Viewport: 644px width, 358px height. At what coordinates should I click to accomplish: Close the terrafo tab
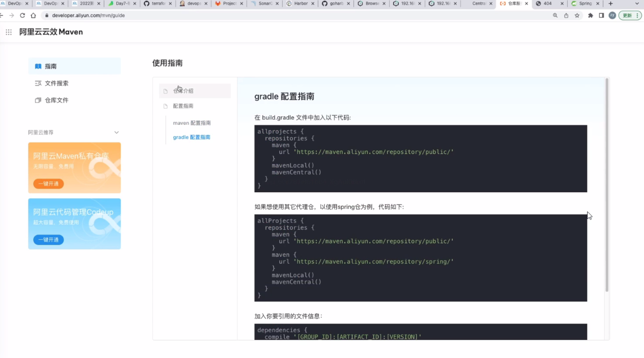[x=170, y=3]
